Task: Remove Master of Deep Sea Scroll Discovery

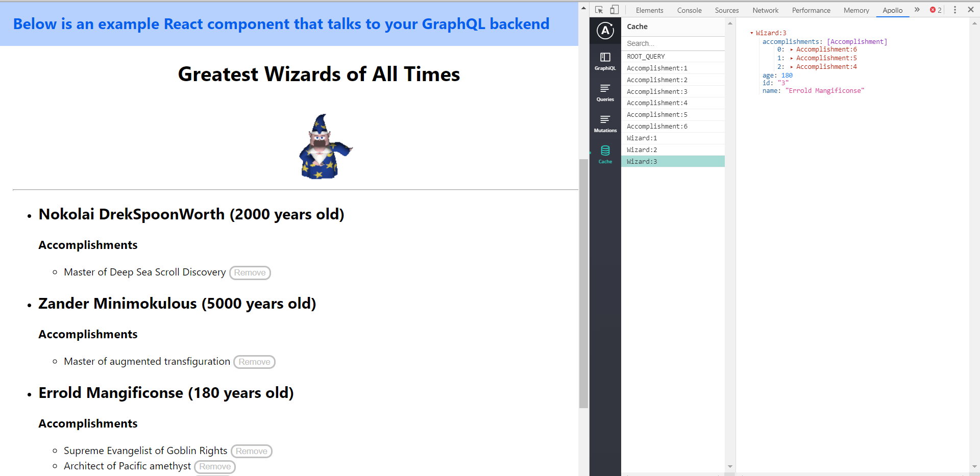Action: pyautogui.click(x=250, y=273)
